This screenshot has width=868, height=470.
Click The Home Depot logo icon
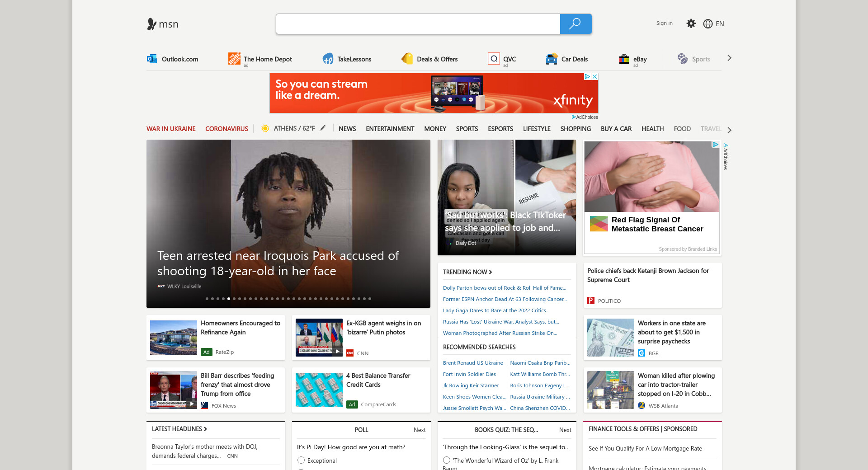coord(234,59)
